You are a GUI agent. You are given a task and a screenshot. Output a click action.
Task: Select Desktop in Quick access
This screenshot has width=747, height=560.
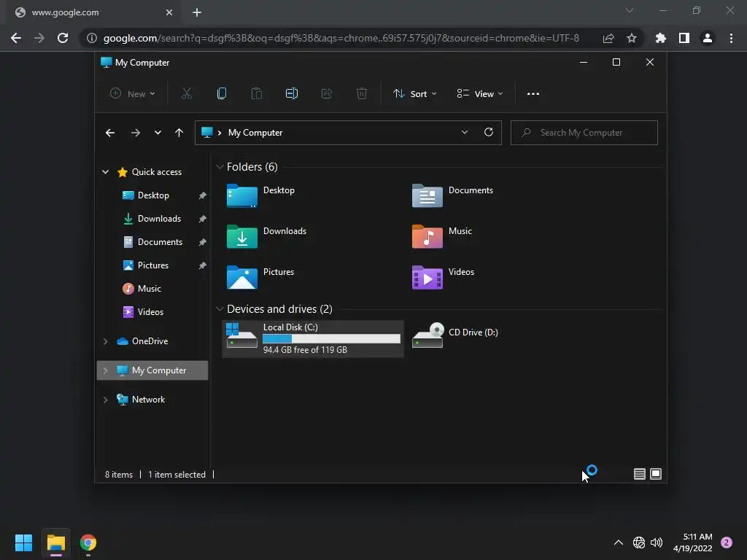pyautogui.click(x=152, y=195)
